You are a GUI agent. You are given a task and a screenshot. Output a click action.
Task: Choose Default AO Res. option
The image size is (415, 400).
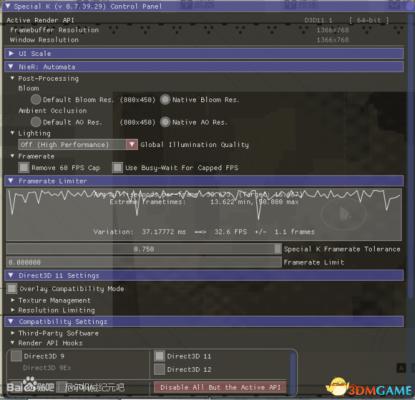coord(36,122)
